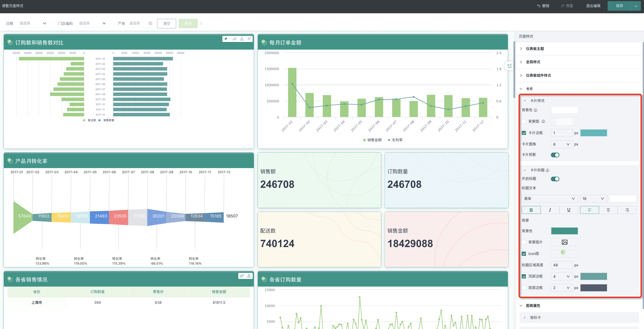Enable the 底部边框 checkbox
Viewport: 644px width, 329px height.
tap(524, 288)
